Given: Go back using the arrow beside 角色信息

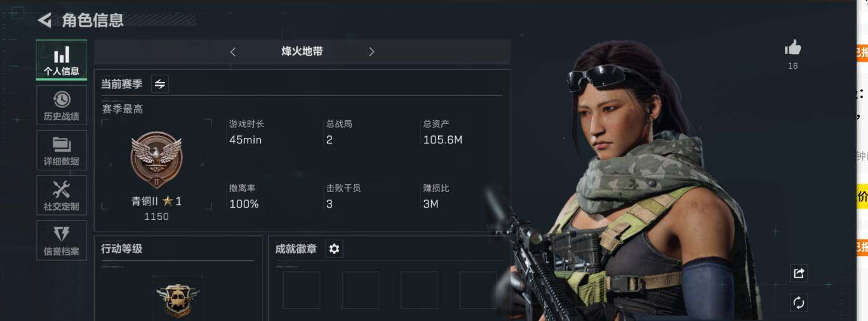Looking at the screenshot, I should pos(44,20).
